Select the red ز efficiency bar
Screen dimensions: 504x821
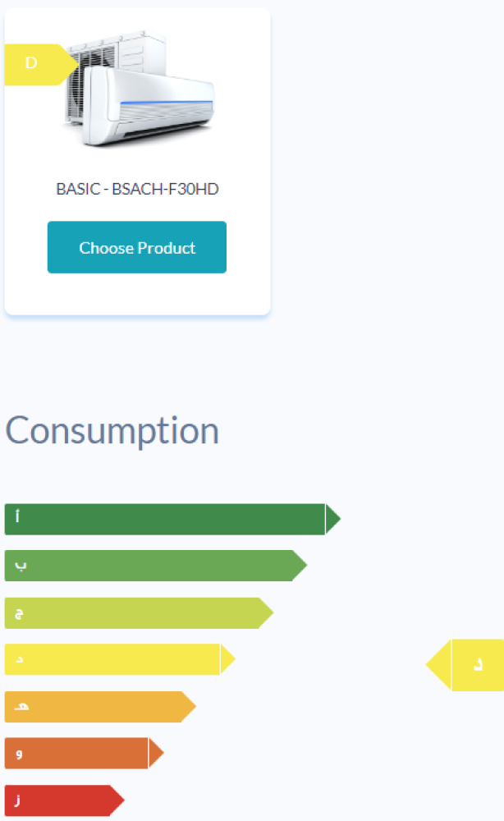point(57,800)
